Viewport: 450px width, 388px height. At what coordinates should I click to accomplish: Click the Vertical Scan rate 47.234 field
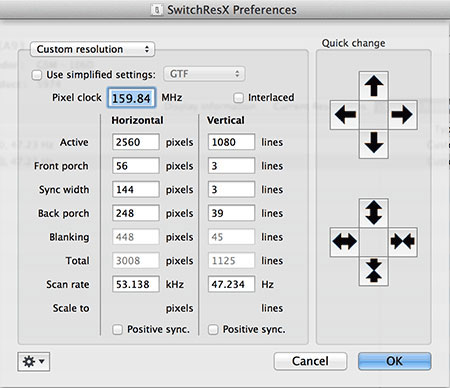[231, 284]
